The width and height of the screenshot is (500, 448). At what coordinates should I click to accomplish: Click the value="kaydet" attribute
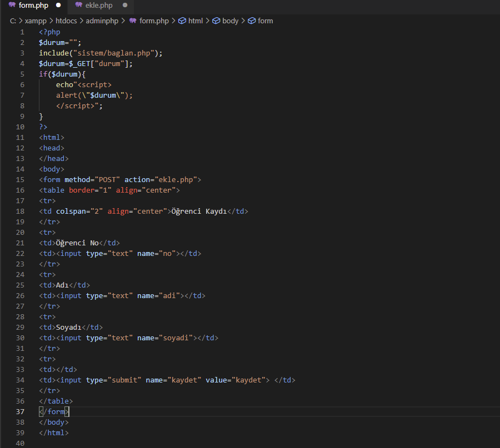236,380
